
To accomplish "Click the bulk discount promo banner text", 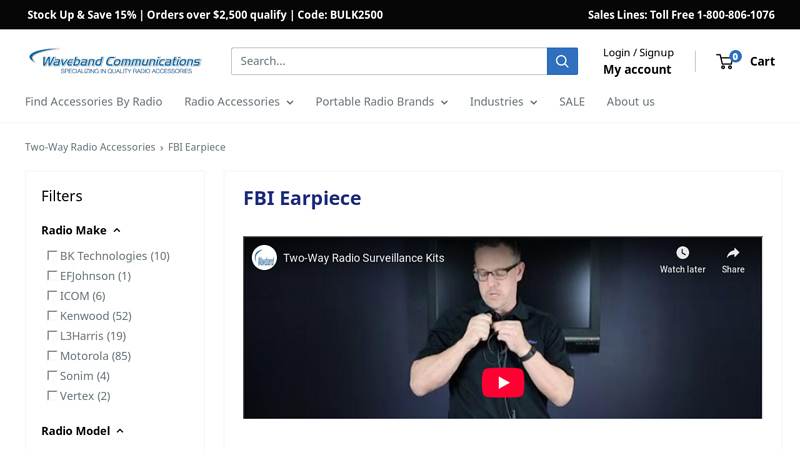I will coord(205,15).
